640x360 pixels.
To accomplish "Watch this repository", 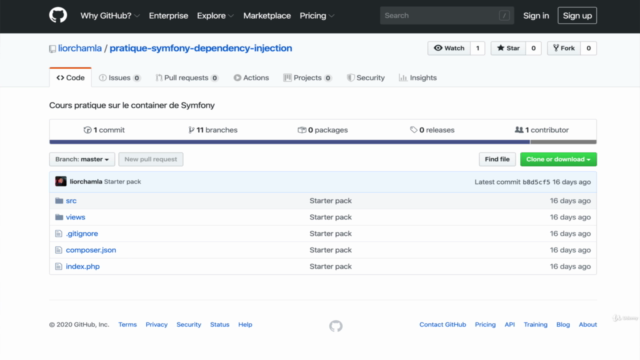I will pos(449,48).
